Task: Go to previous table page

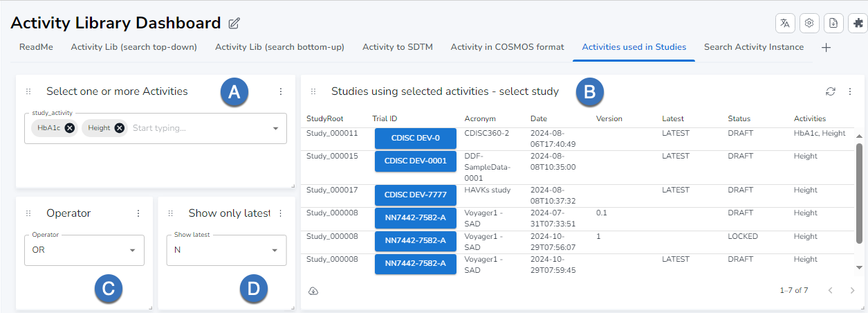Action: coord(831,290)
